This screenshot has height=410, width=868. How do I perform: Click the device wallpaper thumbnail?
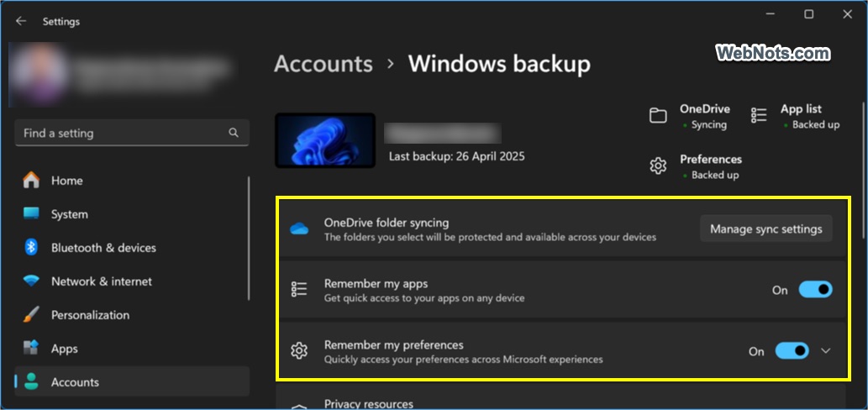325,140
